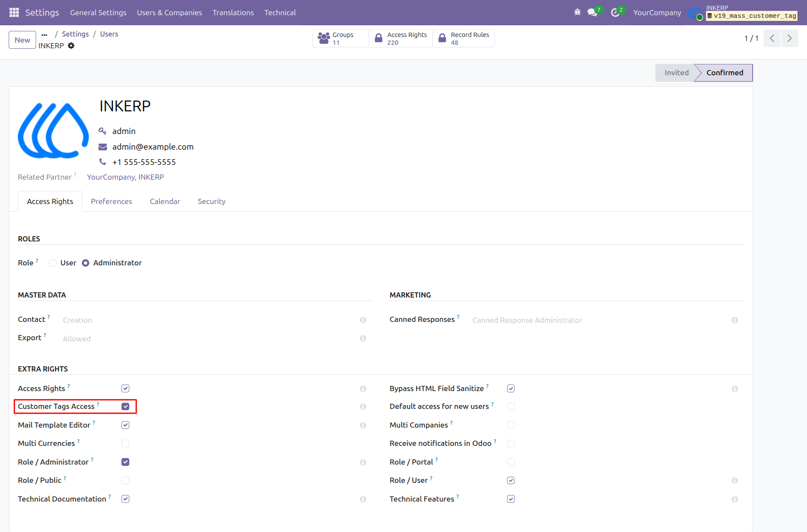The height and width of the screenshot is (532, 807).
Task: Open the Contact Creation dropdown
Action: [208, 320]
